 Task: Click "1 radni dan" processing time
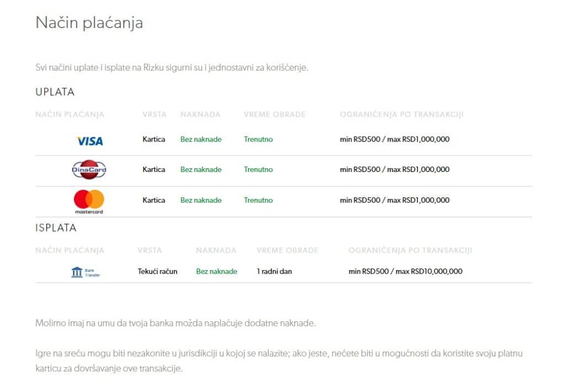(x=274, y=271)
